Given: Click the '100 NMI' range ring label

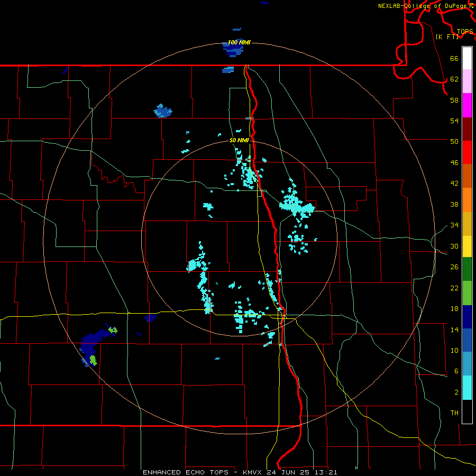Looking at the screenshot, I should [x=239, y=42].
